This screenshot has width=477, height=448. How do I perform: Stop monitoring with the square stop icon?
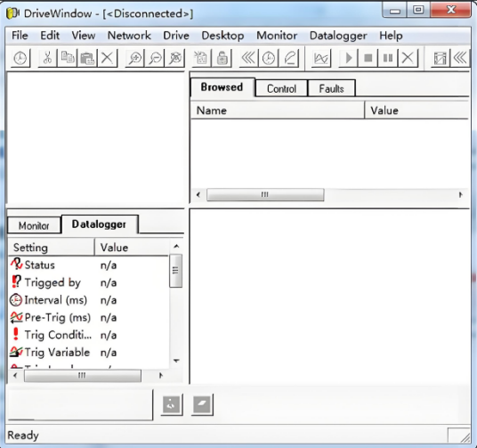368,58
